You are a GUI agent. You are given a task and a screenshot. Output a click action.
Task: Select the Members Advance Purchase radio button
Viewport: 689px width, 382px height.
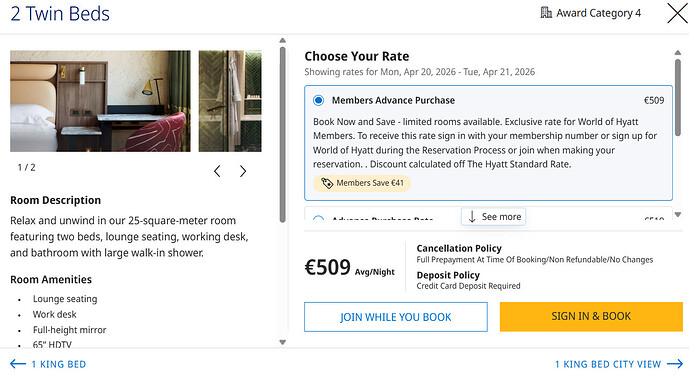click(x=319, y=100)
